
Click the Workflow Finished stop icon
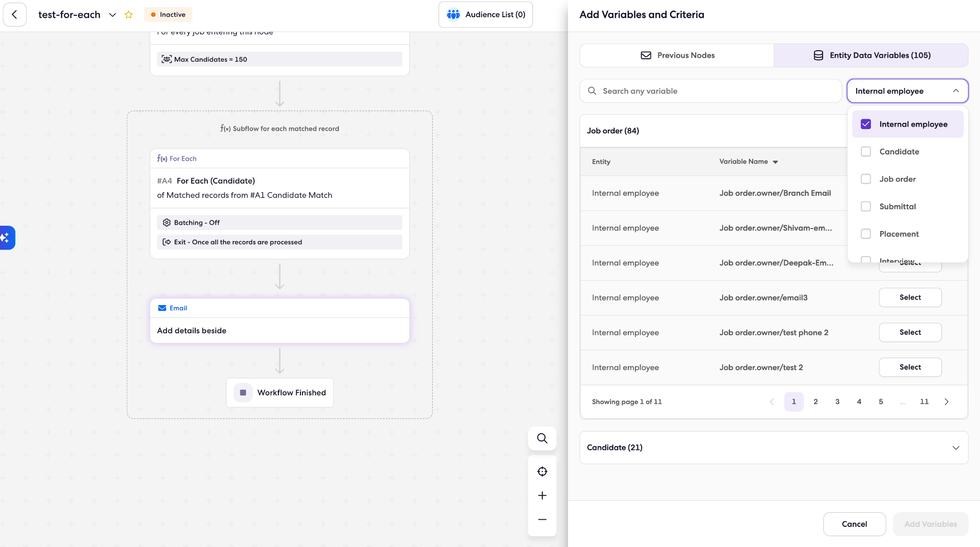coord(243,393)
